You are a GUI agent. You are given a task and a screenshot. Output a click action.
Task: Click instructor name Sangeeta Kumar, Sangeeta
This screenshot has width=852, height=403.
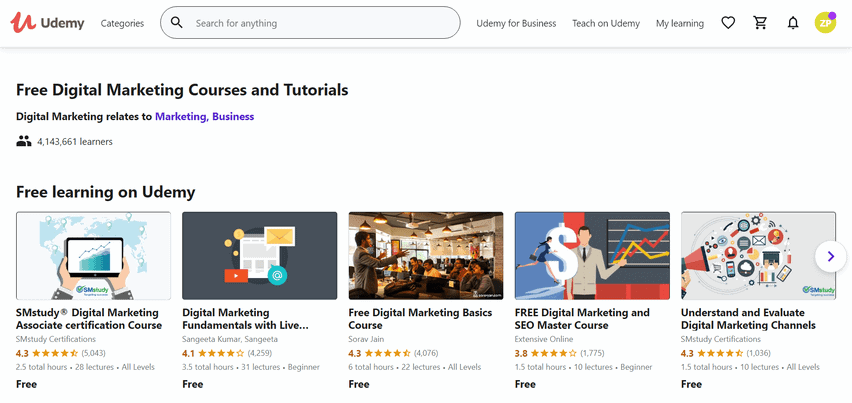[230, 339]
